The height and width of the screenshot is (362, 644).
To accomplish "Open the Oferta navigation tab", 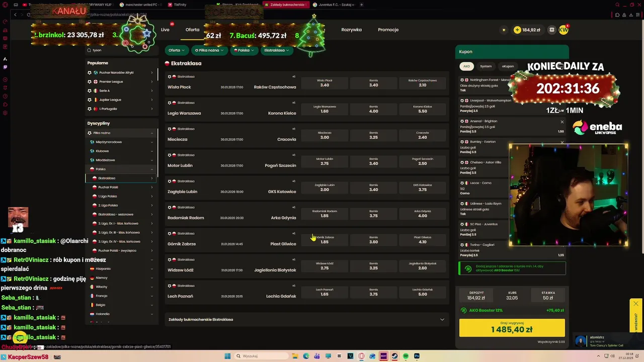I will (x=192, y=30).
